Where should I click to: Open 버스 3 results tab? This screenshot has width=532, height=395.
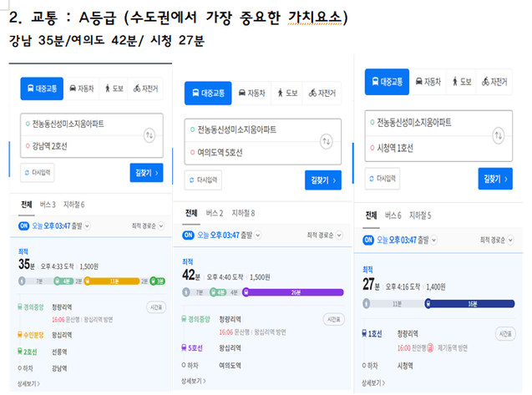(48, 205)
